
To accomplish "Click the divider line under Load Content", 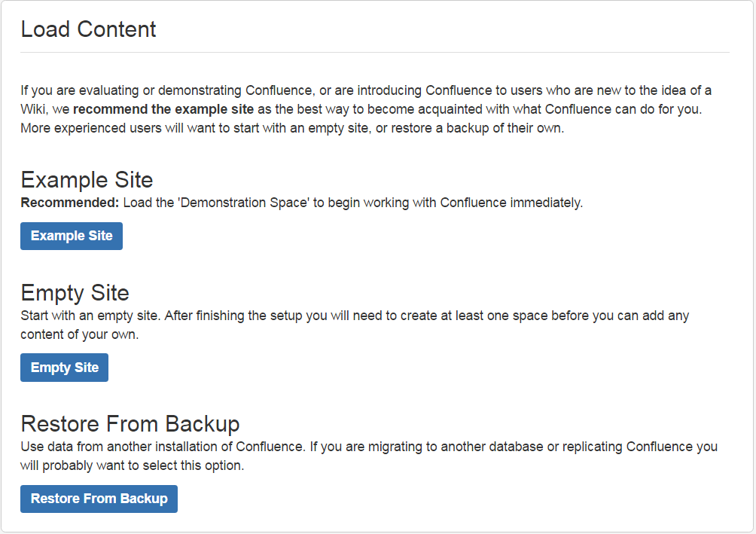I will pos(375,53).
